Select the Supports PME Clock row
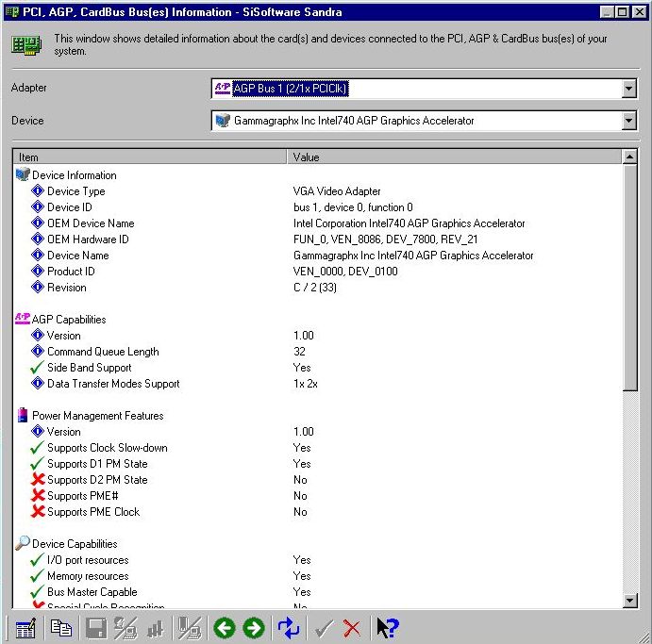Viewport: 652px width, 644px height. [x=318, y=512]
